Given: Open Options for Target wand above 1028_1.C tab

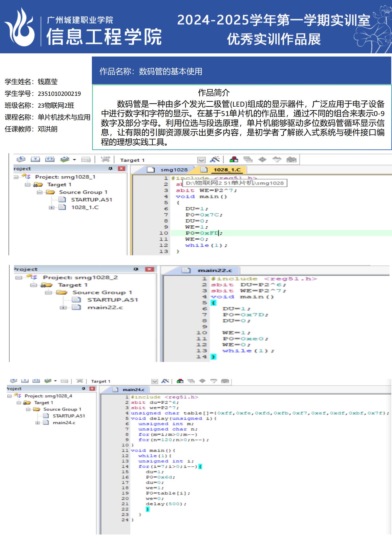Looking at the screenshot, I should pos(214,159).
